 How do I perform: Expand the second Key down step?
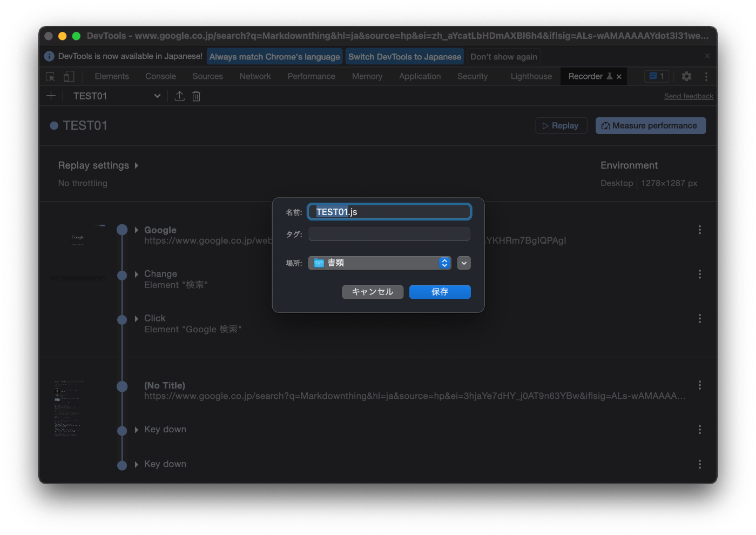coord(137,464)
